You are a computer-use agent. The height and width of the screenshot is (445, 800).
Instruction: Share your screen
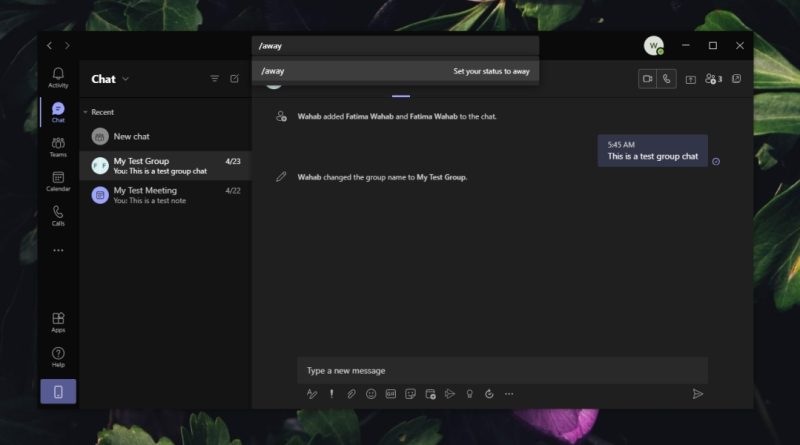(690, 79)
